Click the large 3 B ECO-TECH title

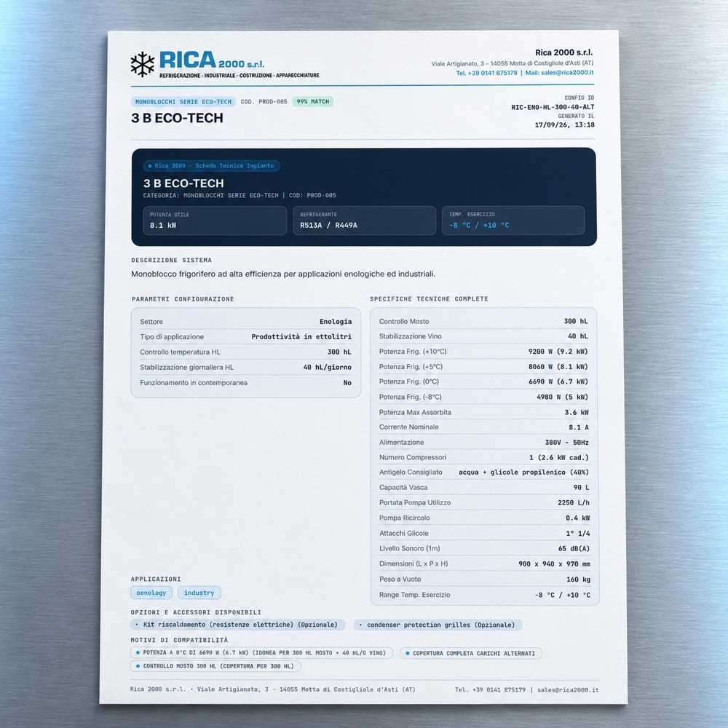pyautogui.click(x=177, y=119)
